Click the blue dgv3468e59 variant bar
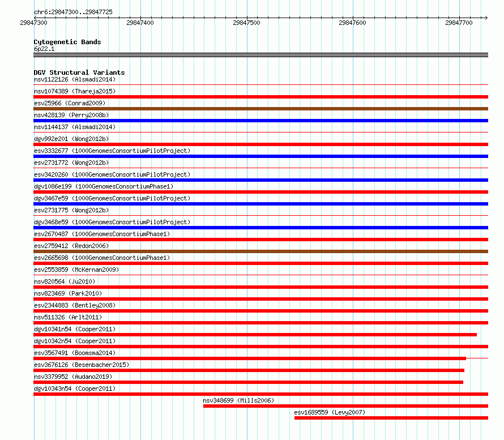 [260, 228]
